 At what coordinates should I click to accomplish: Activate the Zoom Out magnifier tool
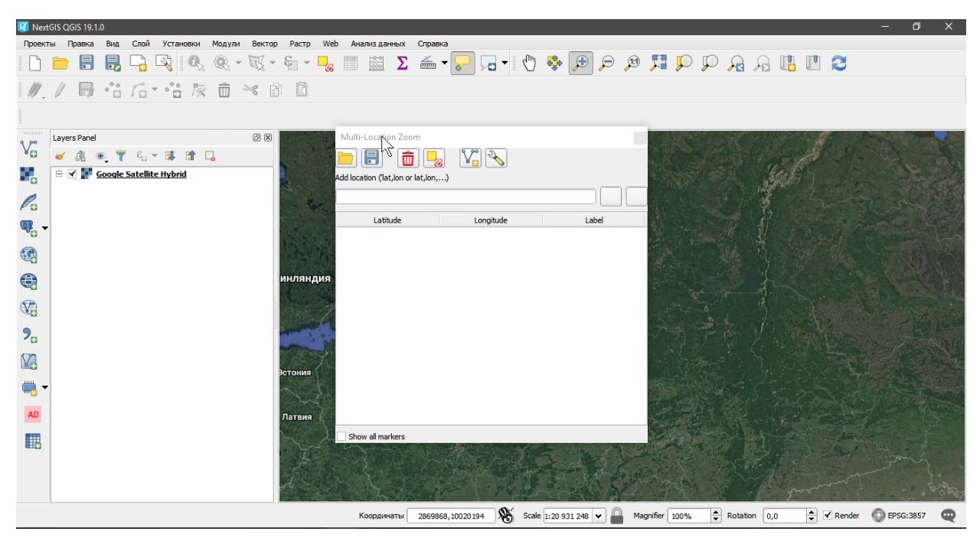(x=606, y=64)
